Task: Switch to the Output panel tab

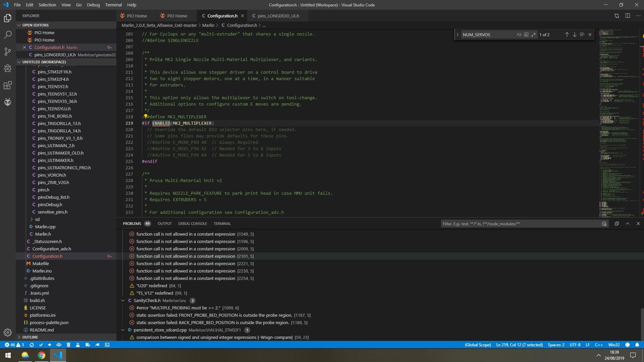Action: point(164,224)
